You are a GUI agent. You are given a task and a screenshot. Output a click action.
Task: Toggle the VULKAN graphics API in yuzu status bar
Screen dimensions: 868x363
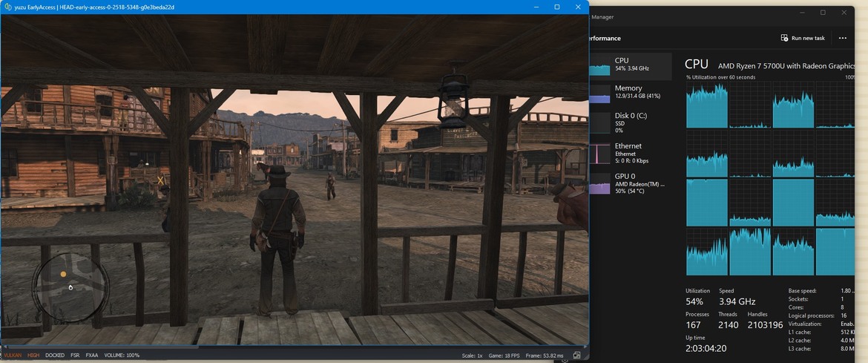(13, 356)
